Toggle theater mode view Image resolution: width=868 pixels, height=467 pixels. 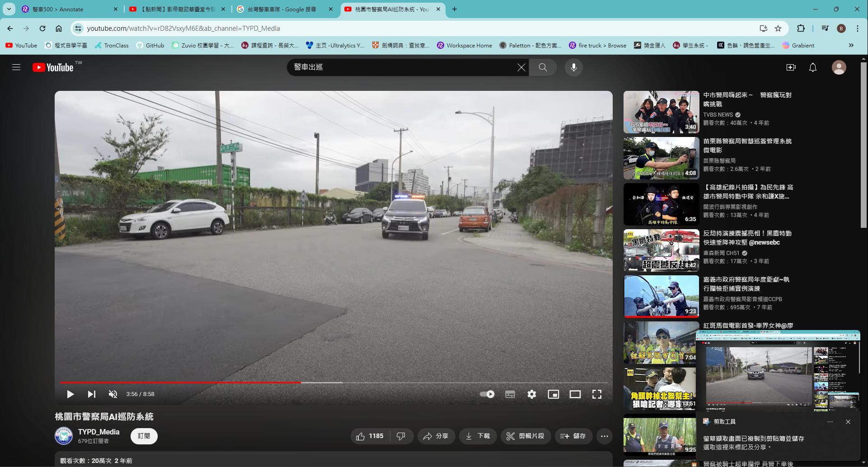[575, 394]
